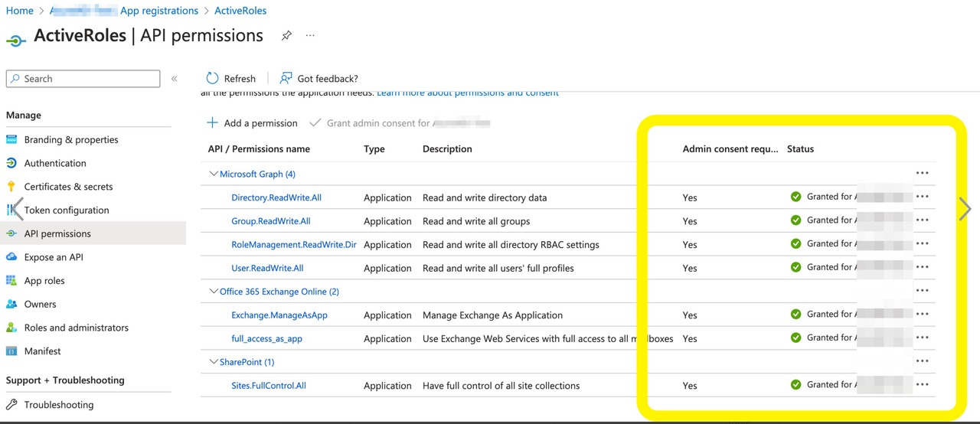This screenshot has height=424, width=980.
Task: Collapse the sidebar with the double chevron
Action: pos(174,79)
